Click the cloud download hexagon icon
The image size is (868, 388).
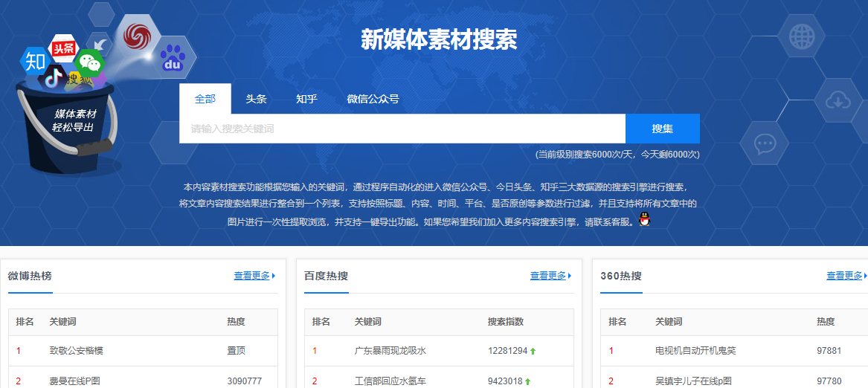[838, 100]
